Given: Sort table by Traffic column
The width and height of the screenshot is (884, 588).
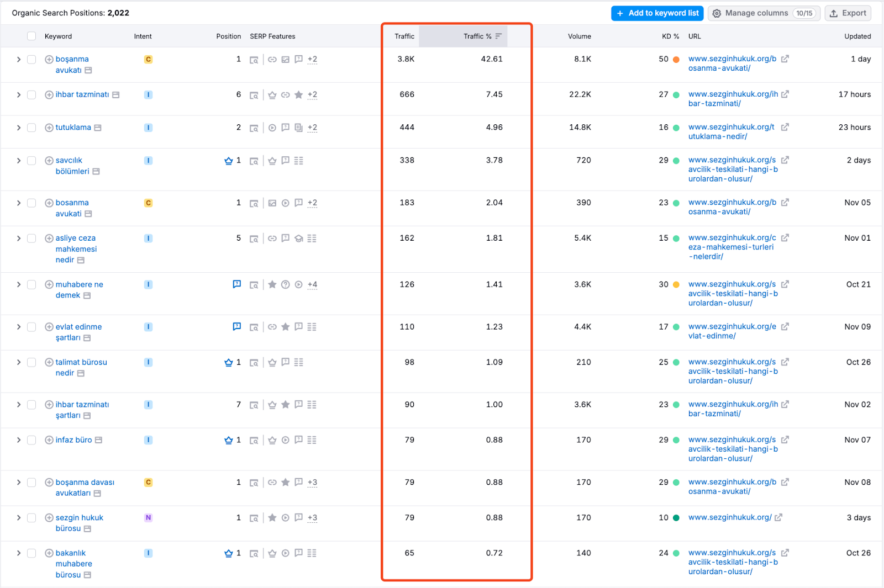Looking at the screenshot, I should pyautogui.click(x=404, y=36).
